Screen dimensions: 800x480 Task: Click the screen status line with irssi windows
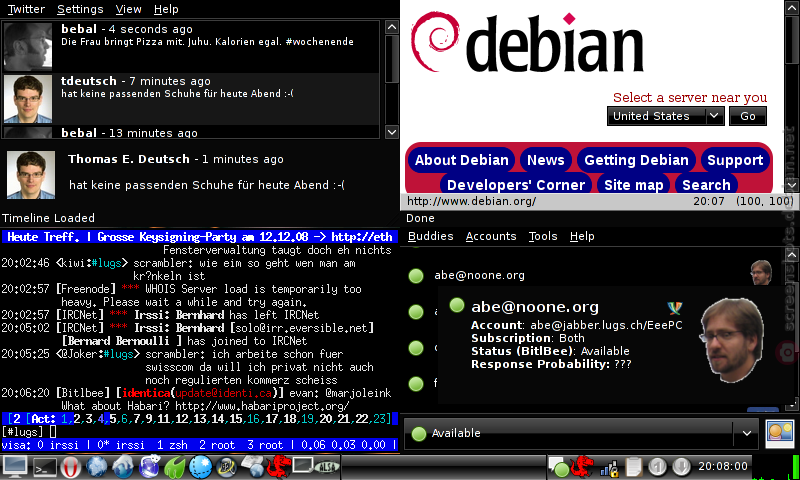[200, 445]
